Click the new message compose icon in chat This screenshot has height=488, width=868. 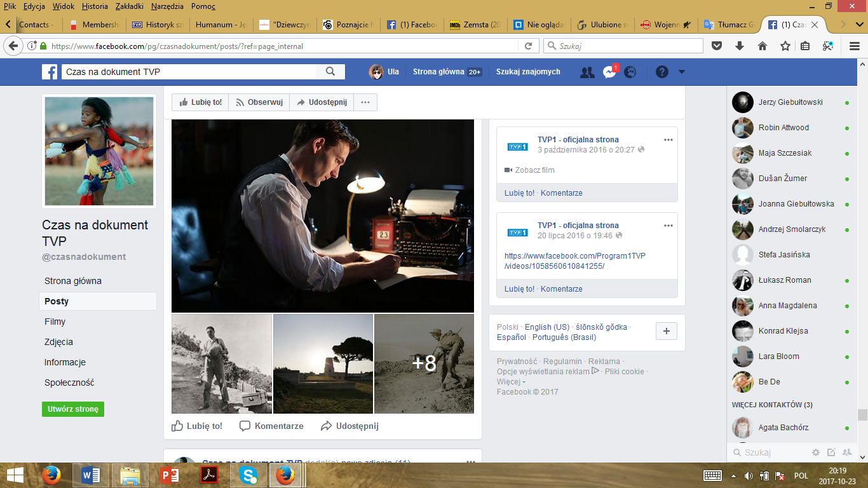831,452
